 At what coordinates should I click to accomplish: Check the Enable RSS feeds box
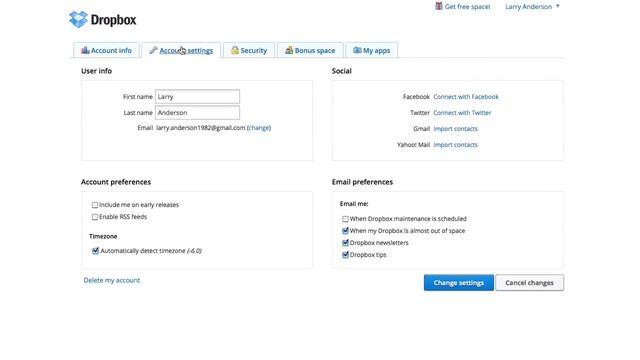(x=95, y=217)
